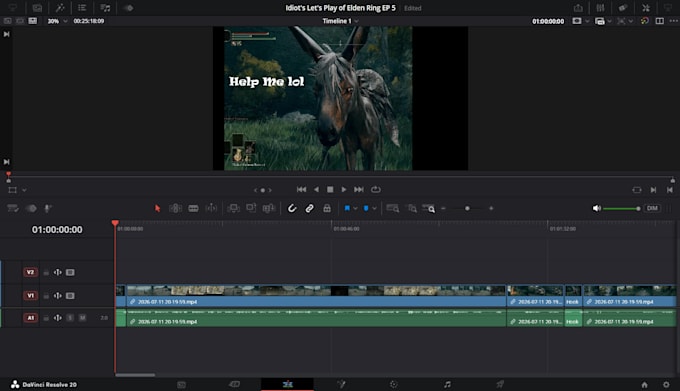Open the Edit Index list icon
Viewport: 680px width, 391px height.
click(x=82, y=8)
